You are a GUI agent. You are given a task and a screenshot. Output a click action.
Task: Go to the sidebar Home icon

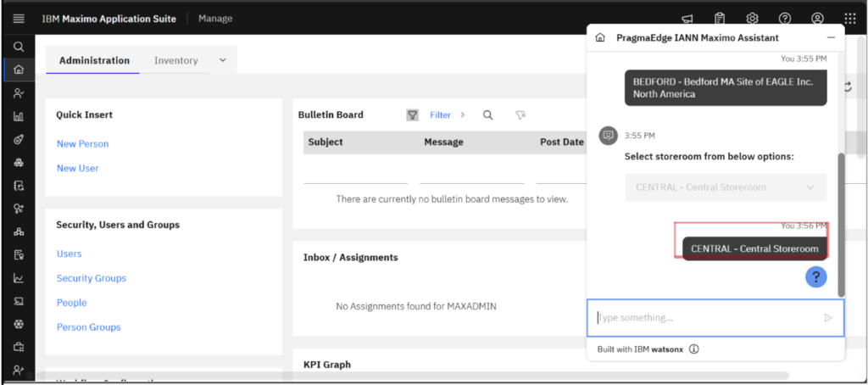point(19,70)
